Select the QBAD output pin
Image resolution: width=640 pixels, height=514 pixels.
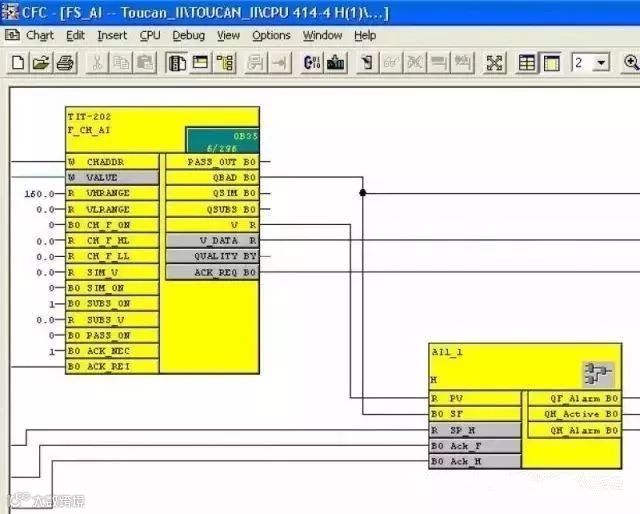212,178
